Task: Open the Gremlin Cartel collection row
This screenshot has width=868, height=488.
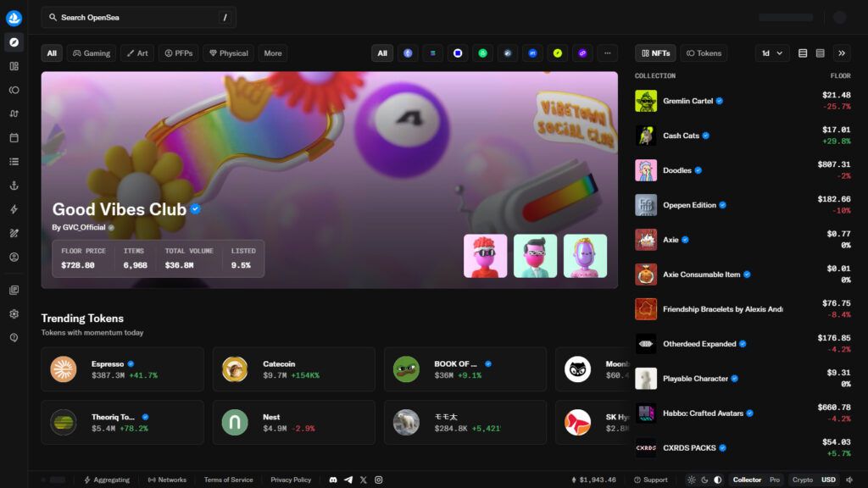Action: [x=743, y=101]
